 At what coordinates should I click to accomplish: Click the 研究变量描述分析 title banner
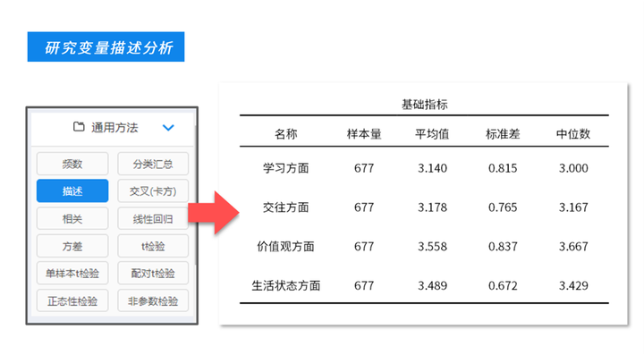(x=106, y=46)
